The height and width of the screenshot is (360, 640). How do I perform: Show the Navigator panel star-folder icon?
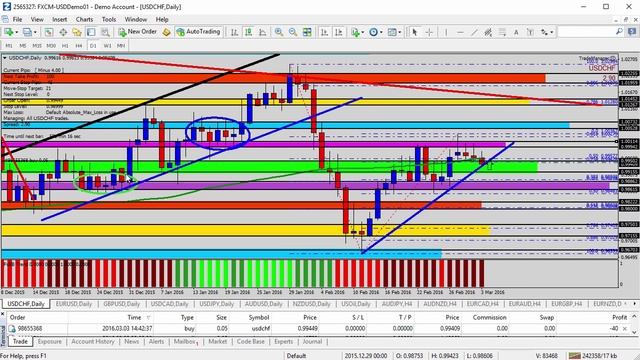pos(77,32)
